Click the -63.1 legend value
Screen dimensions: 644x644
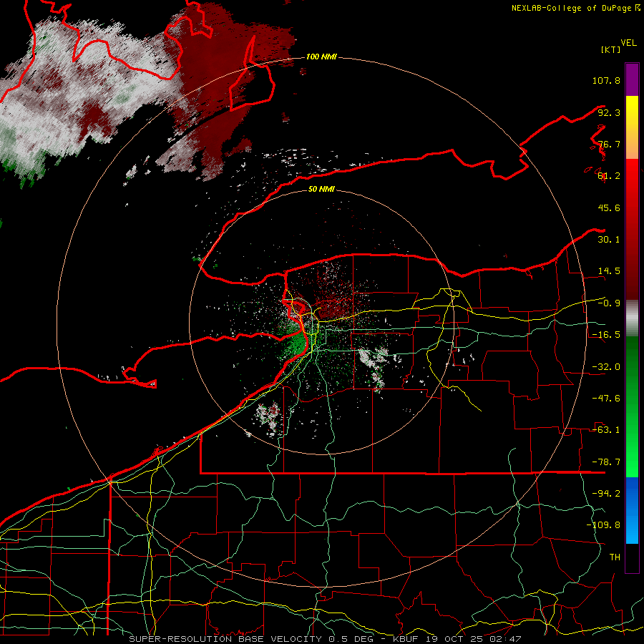[606, 430]
